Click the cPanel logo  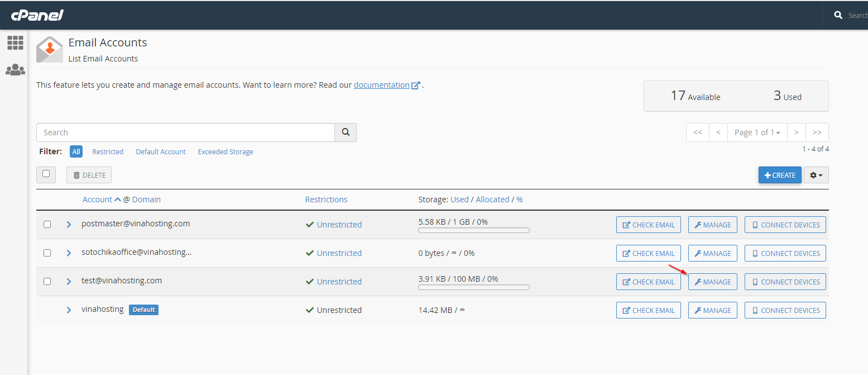[37, 15]
